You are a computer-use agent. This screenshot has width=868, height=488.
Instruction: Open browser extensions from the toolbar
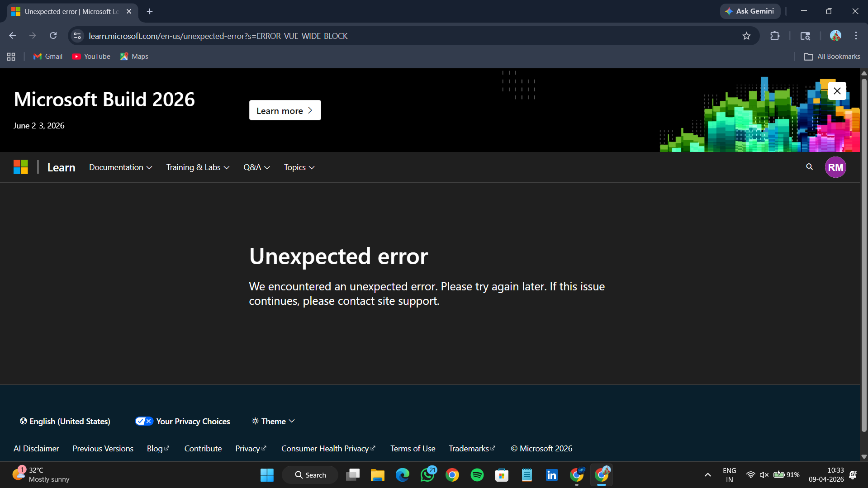coord(775,36)
